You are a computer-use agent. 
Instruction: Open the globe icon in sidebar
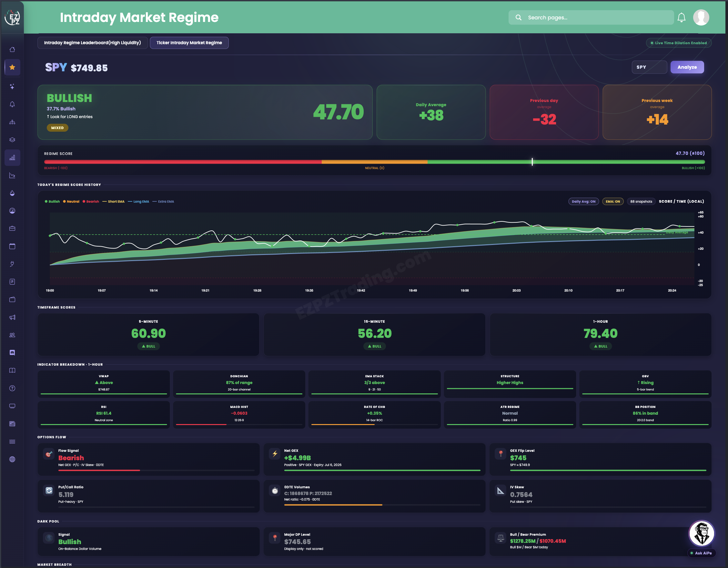12,459
